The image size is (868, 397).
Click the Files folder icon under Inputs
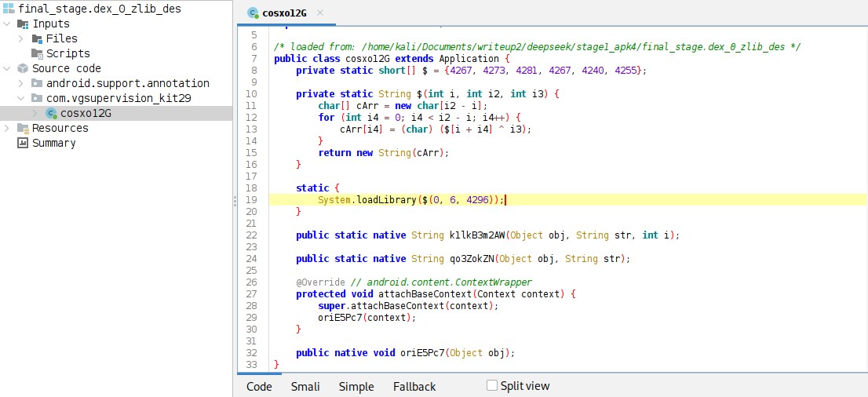37,38
